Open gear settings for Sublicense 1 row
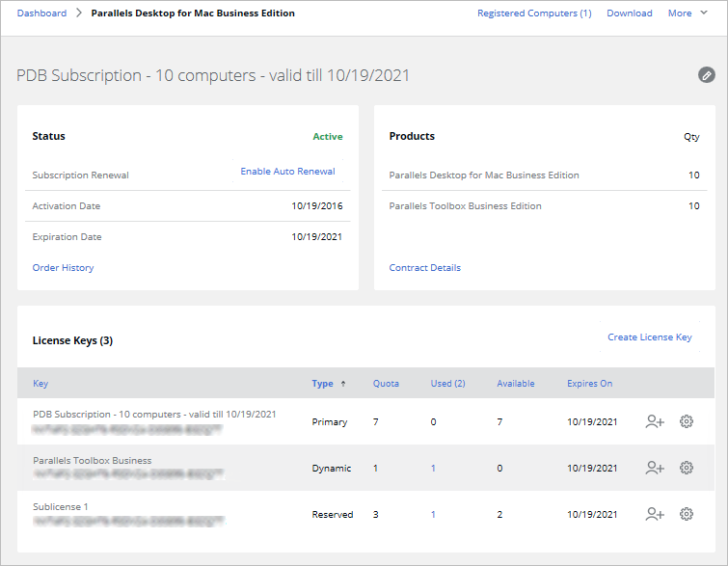Screen dimensions: 728x566 (x=687, y=514)
